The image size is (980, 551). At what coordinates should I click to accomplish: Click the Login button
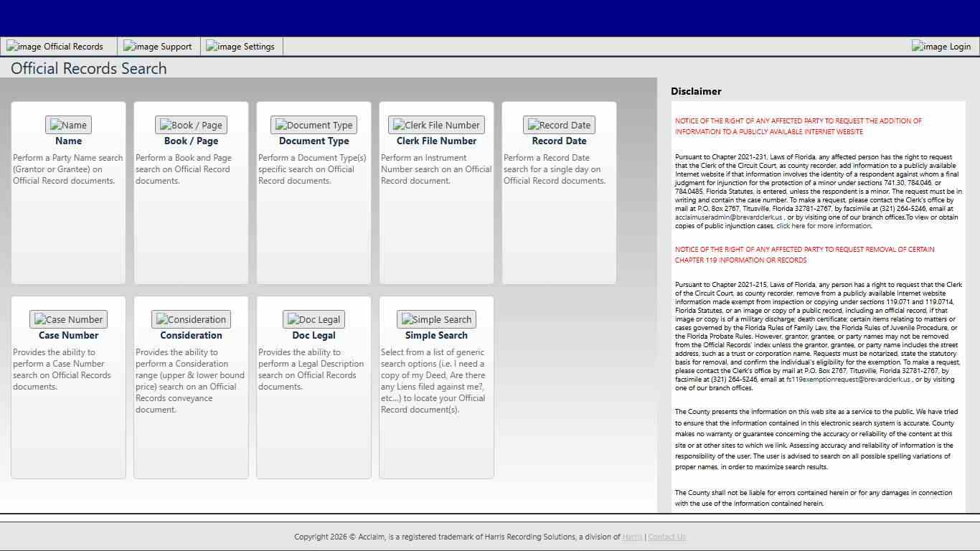(x=941, y=47)
